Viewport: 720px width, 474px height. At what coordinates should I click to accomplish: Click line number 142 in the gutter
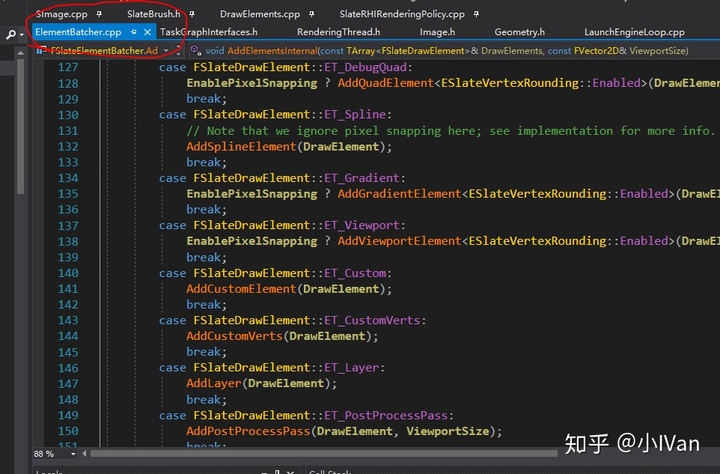(x=68, y=305)
